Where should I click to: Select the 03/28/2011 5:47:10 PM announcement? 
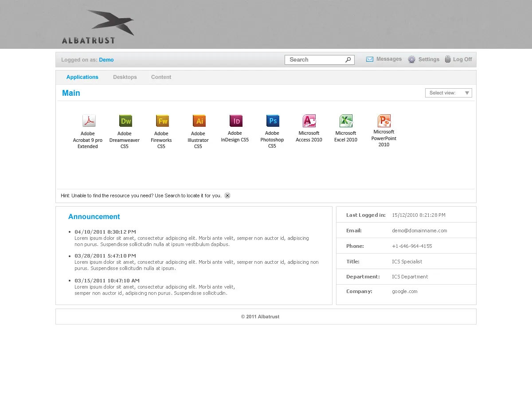click(105, 256)
